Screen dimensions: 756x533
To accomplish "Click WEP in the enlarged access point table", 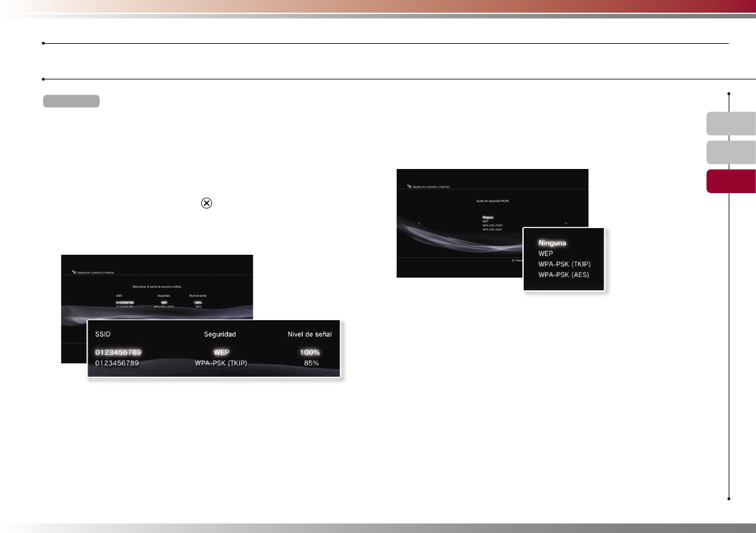I will point(222,352).
